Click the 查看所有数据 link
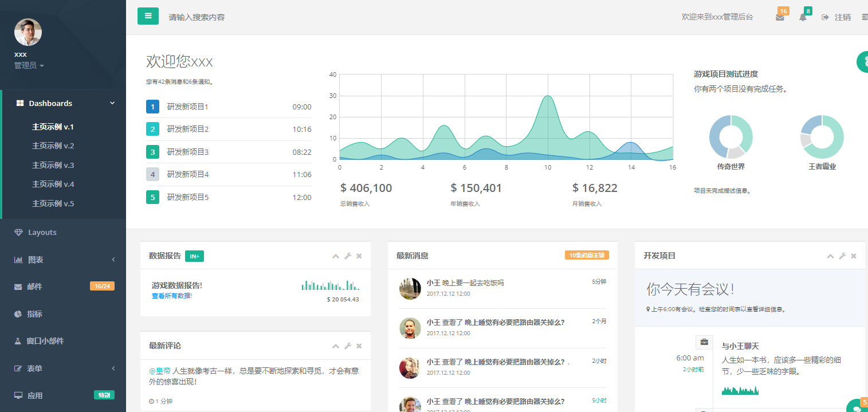 tap(171, 296)
